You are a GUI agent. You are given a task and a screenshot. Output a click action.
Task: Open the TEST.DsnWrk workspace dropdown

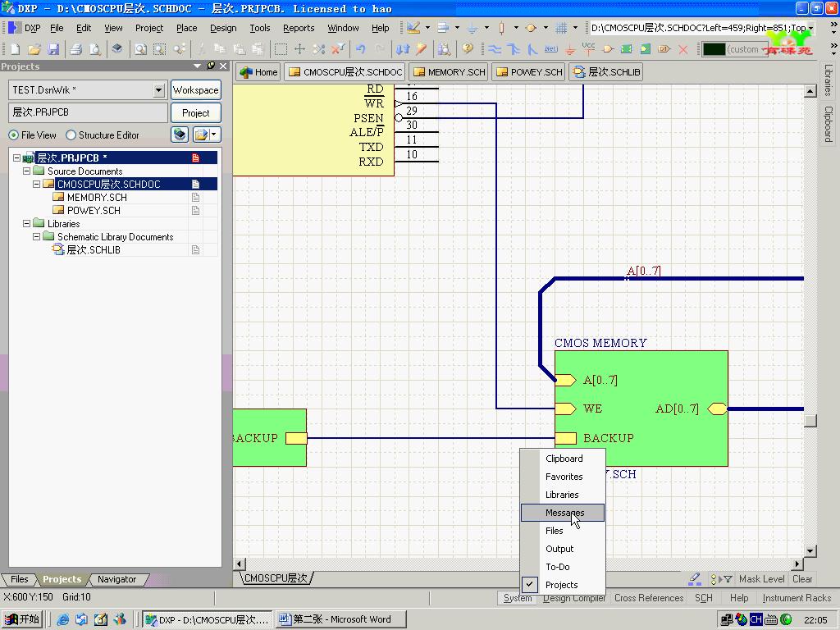[158, 90]
